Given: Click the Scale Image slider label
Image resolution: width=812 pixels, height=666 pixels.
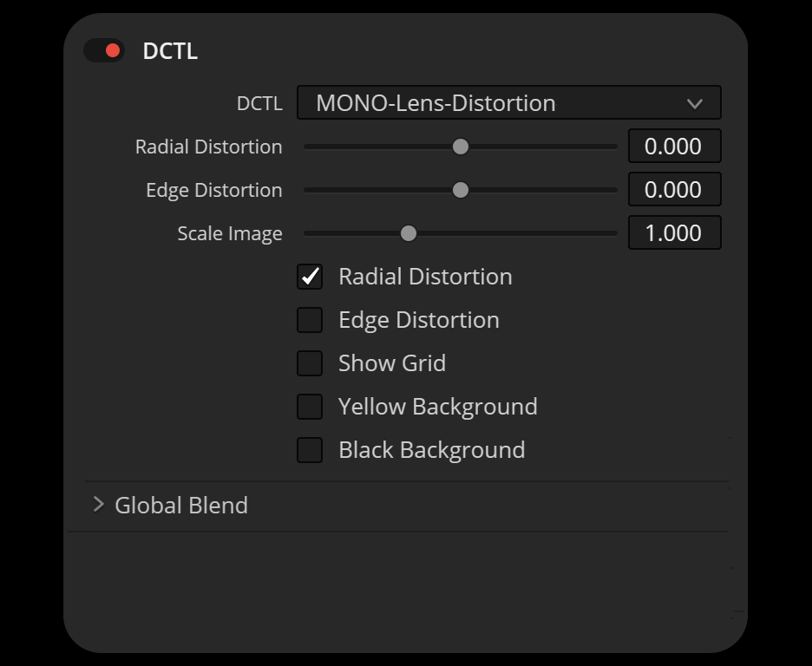Looking at the screenshot, I should tap(230, 233).
